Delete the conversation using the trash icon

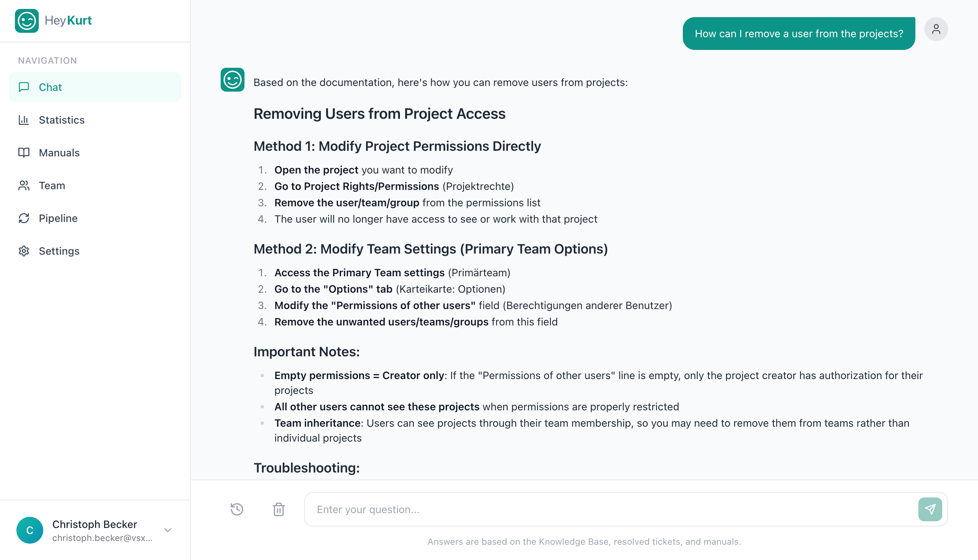[278, 509]
